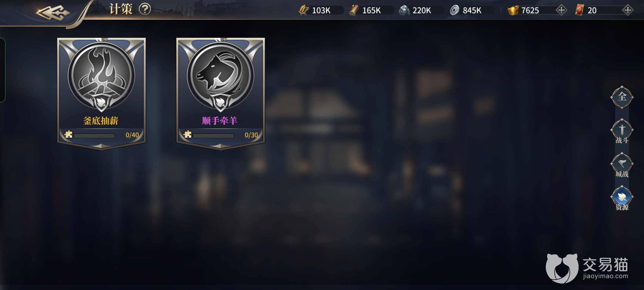The width and height of the screenshot is (644, 290).
Task: Click the wood log resource icon
Action: point(354,10)
